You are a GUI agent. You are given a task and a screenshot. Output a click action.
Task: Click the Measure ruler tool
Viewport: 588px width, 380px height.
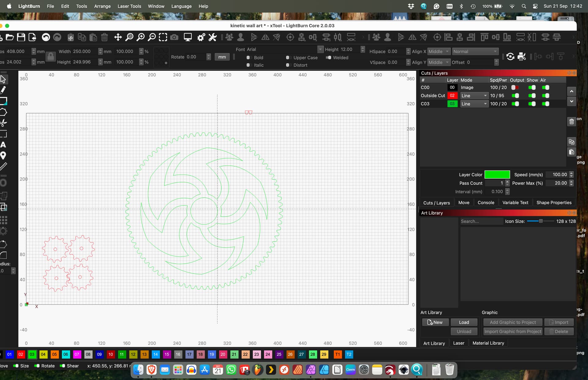(3, 166)
